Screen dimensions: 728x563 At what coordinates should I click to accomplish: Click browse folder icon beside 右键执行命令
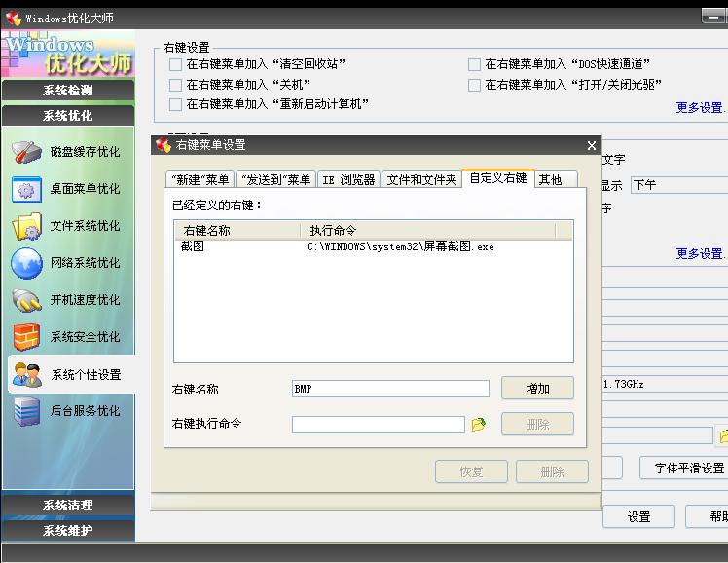(478, 425)
